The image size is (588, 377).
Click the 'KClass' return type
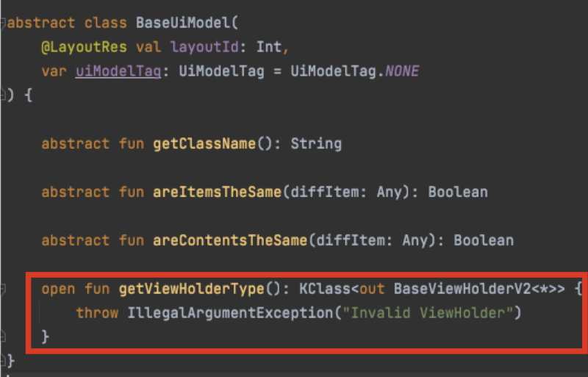pyautogui.click(x=324, y=289)
